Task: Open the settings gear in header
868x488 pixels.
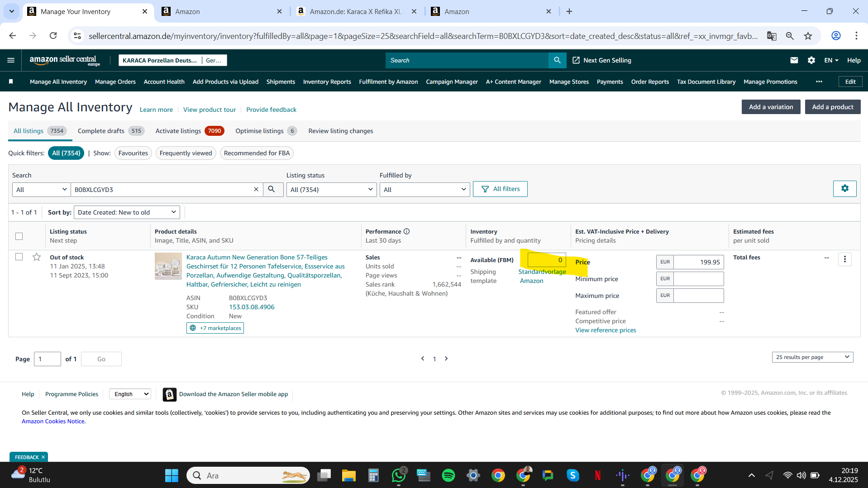Action: (811, 60)
